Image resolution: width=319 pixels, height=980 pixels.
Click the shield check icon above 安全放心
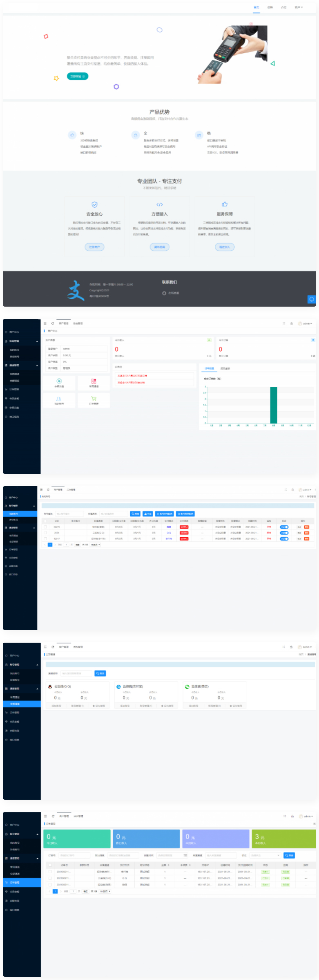(x=94, y=204)
